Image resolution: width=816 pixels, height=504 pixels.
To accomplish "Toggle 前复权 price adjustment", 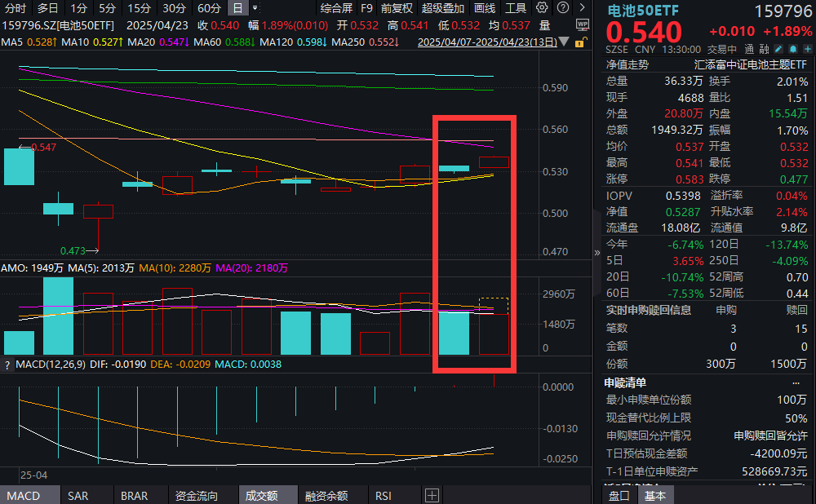I will (397, 8).
